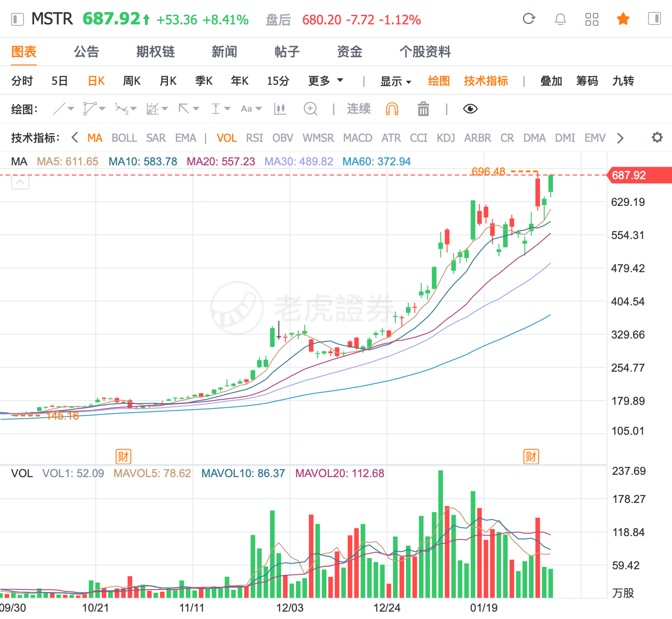
Task: Expand the wave tool dropdown arrow
Action: tap(133, 109)
